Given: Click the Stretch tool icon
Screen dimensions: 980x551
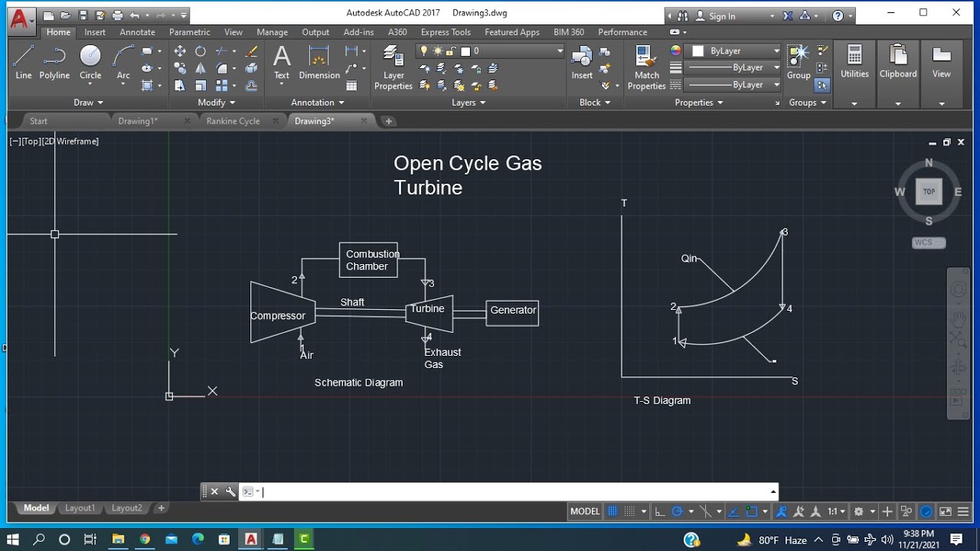Looking at the screenshot, I should coord(180,86).
